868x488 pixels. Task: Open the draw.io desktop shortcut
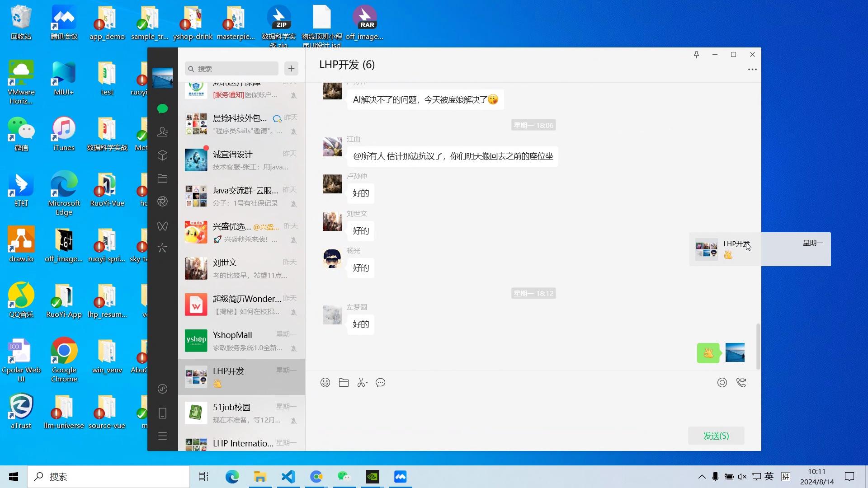(21, 245)
